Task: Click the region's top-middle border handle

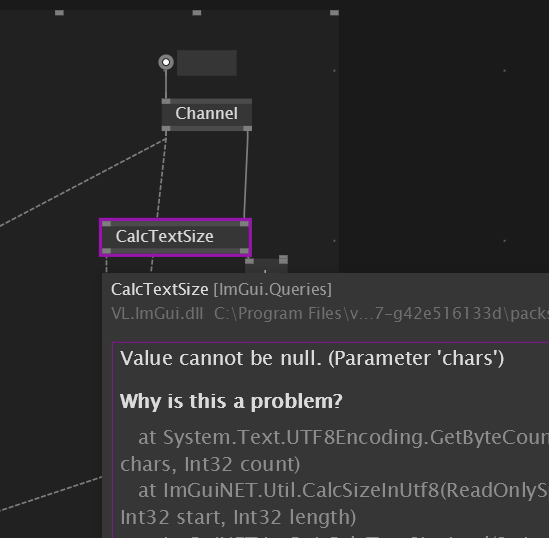Action: pyautogui.click(x=197, y=13)
